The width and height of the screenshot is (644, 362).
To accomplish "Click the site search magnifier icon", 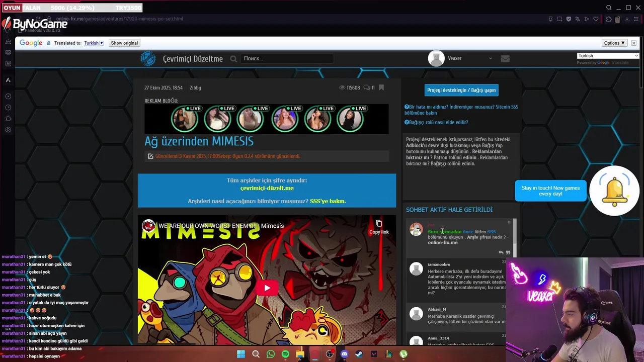I will (233, 59).
